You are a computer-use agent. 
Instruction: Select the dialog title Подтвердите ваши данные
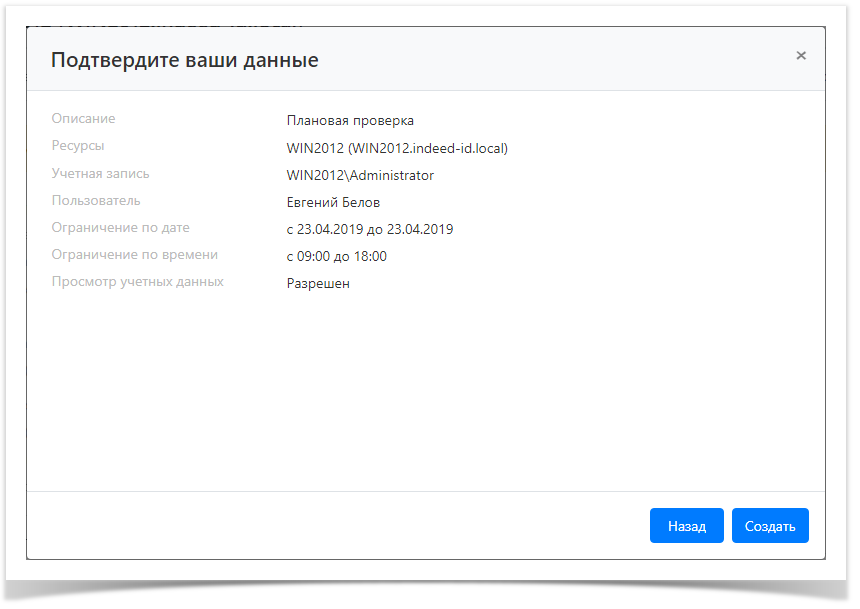[x=185, y=59]
